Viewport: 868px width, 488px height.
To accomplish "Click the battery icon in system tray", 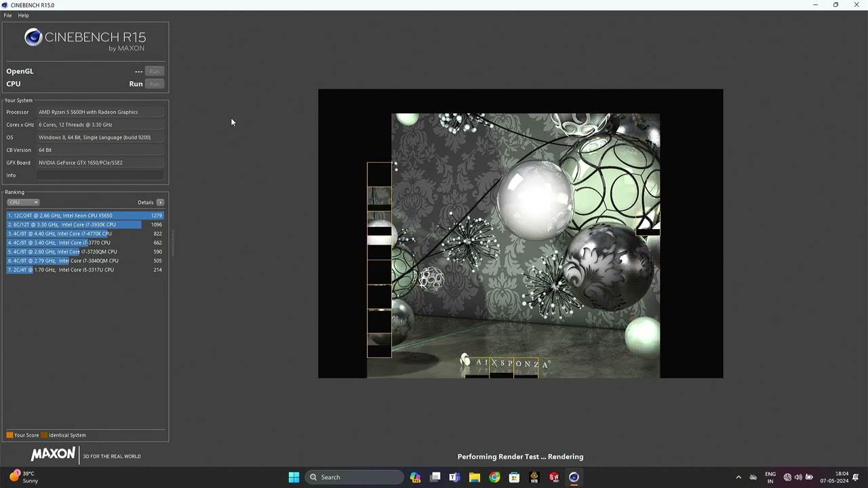I will (x=809, y=477).
